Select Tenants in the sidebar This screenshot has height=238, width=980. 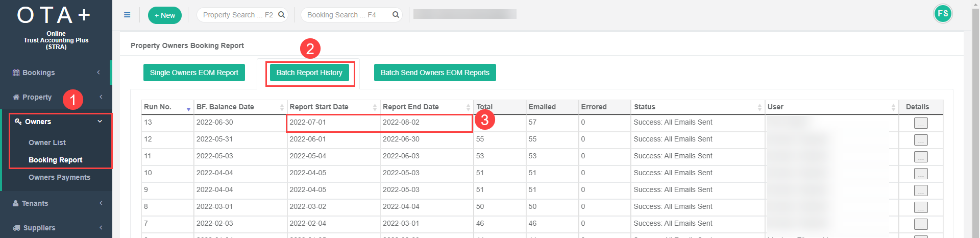tap(35, 203)
